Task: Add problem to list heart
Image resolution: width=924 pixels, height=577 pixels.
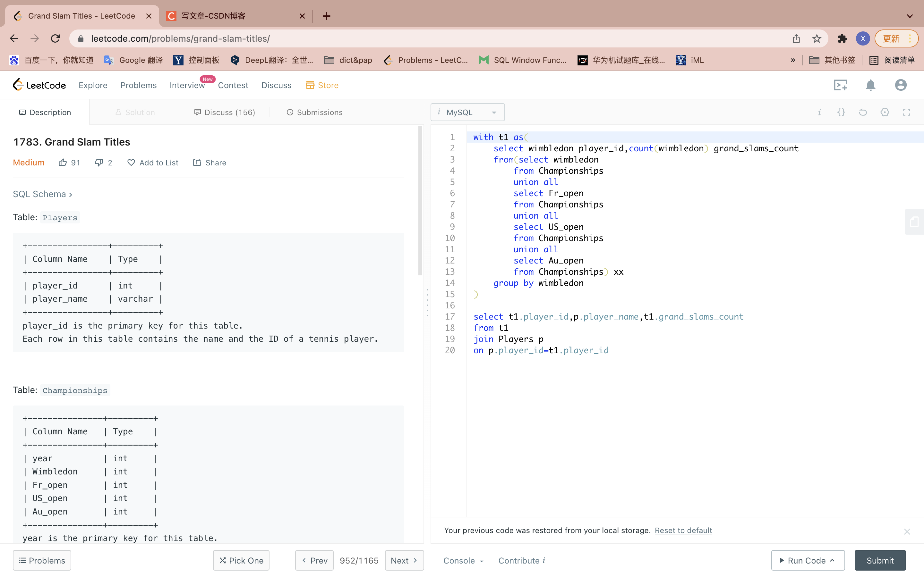Action: (131, 163)
